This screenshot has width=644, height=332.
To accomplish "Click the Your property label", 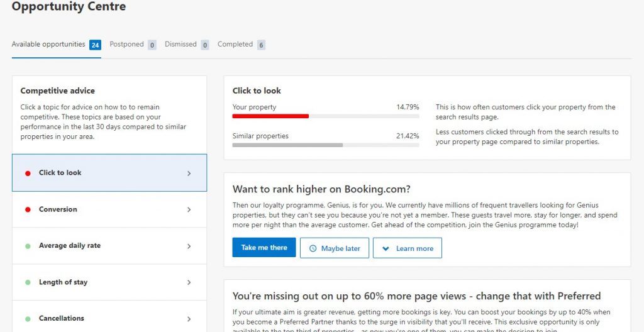I will tap(254, 108).
